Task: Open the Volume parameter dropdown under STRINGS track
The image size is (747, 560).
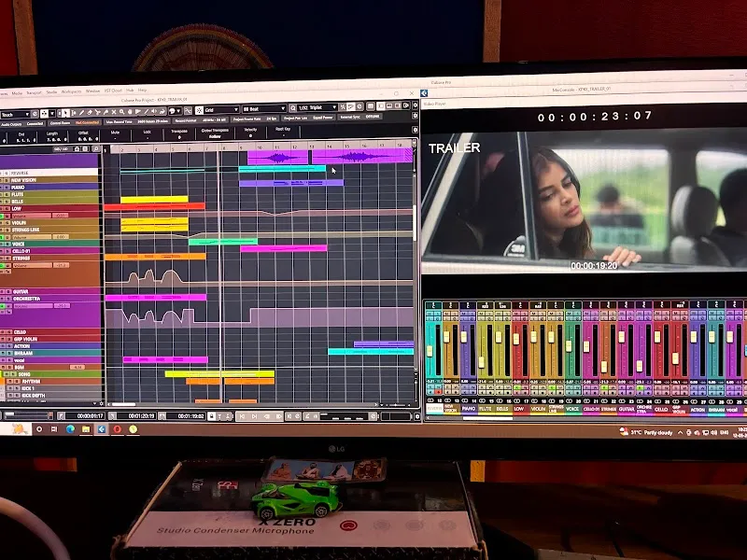Action: click(33, 266)
